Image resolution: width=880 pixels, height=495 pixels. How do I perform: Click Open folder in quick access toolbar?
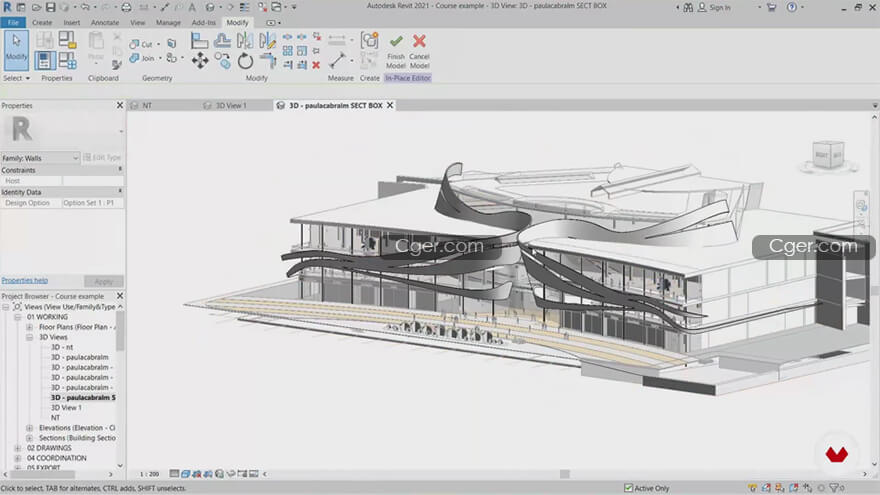(x=36, y=7)
